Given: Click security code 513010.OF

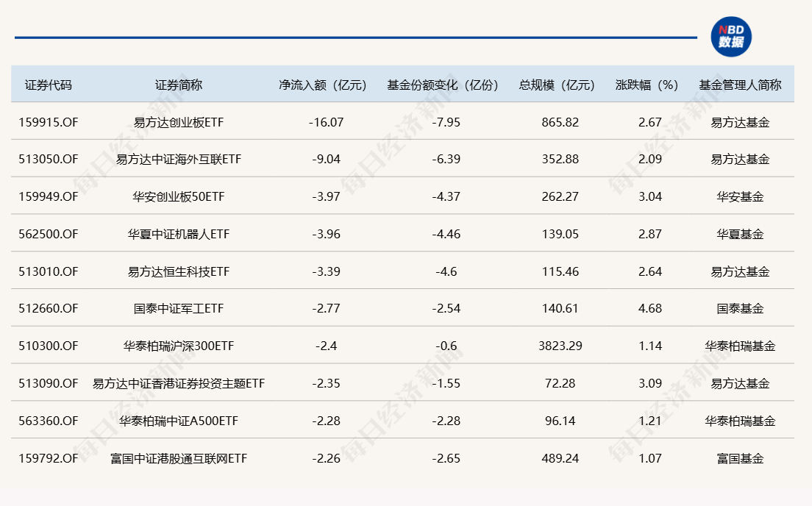Looking at the screenshot, I should click(x=49, y=272).
